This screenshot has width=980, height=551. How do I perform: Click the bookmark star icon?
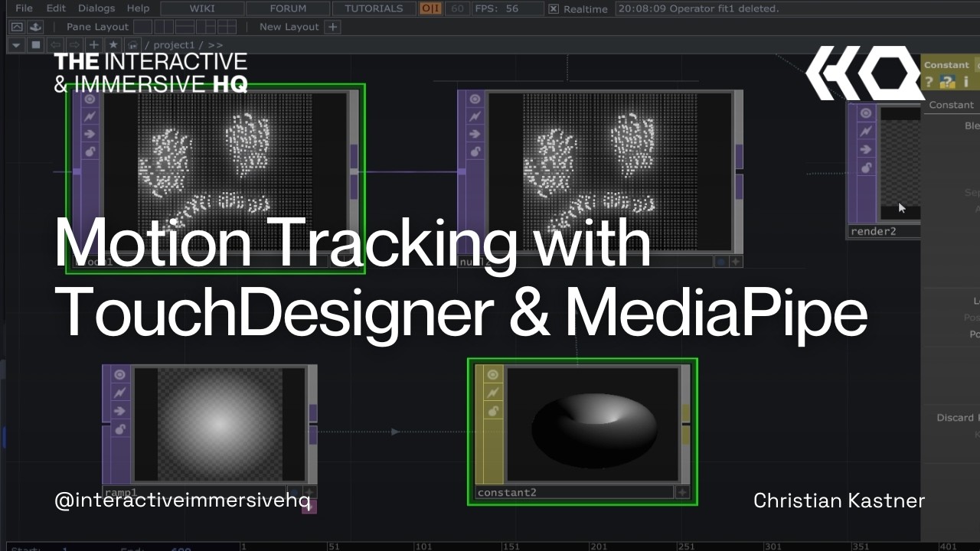113,45
